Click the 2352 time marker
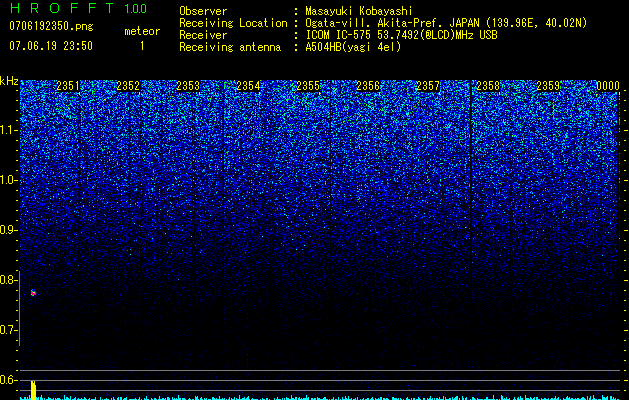Viewport: 629px width, 400px height. click(x=128, y=86)
